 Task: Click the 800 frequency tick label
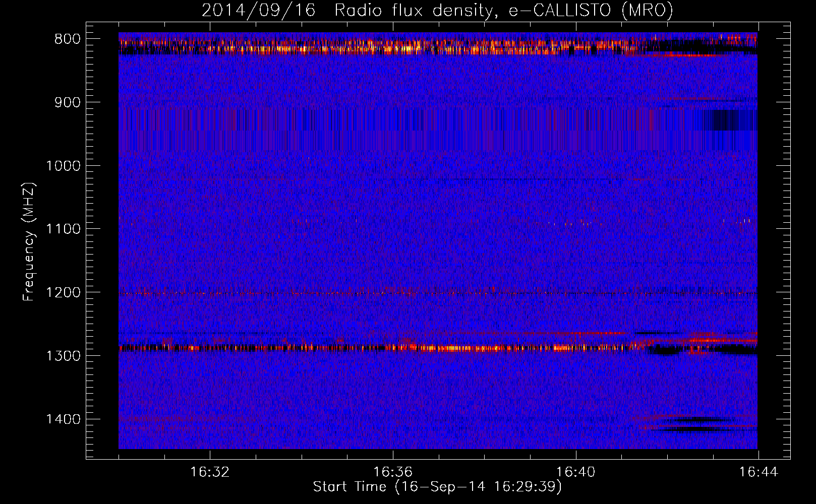(67, 39)
